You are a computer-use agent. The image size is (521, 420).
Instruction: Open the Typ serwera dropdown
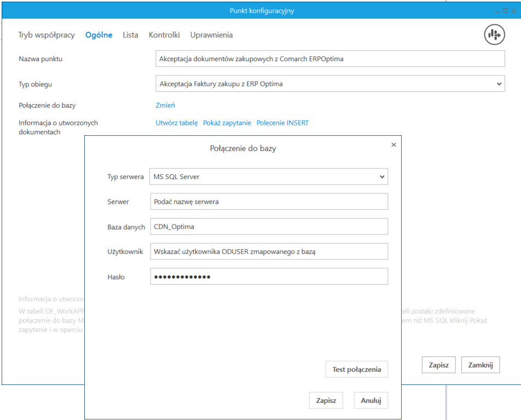[x=268, y=177]
